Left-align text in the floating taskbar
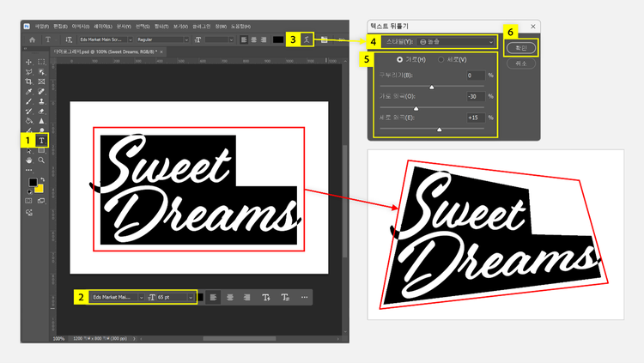The height and width of the screenshot is (363, 644). [x=213, y=297]
